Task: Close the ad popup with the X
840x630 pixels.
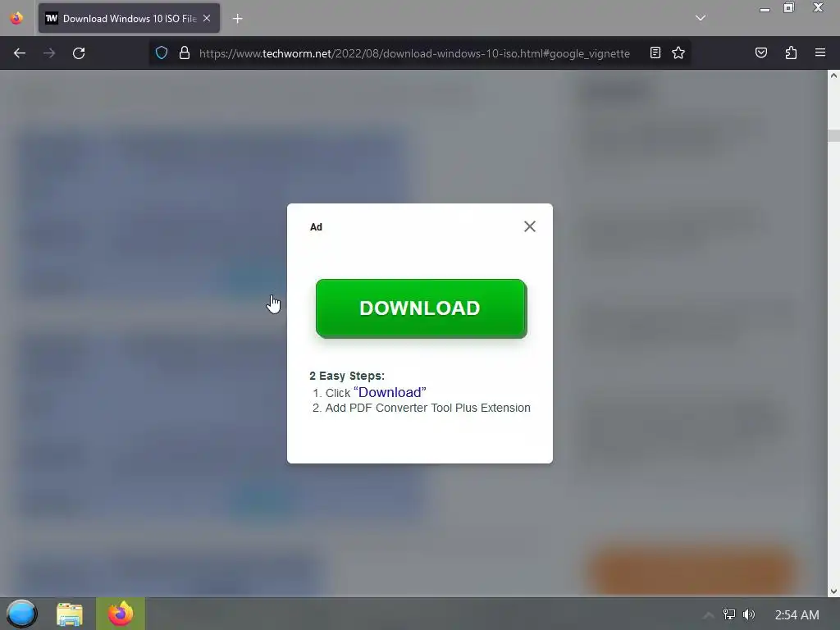Action: [529, 226]
